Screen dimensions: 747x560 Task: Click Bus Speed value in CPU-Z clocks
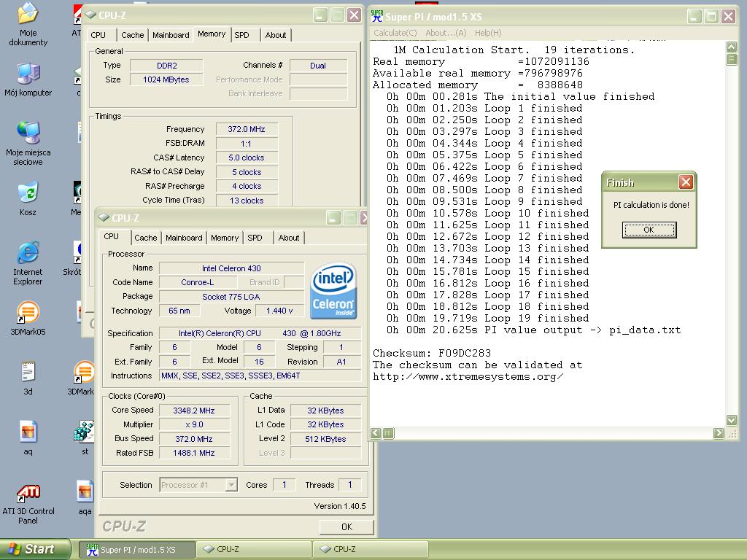[194, 439]
